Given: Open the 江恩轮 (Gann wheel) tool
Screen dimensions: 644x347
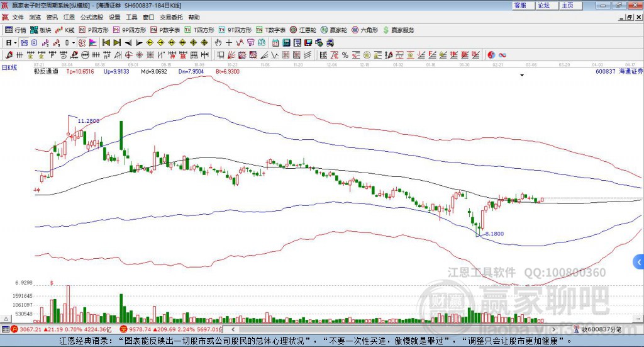Looking at the screenshot, I should (303, 30).
